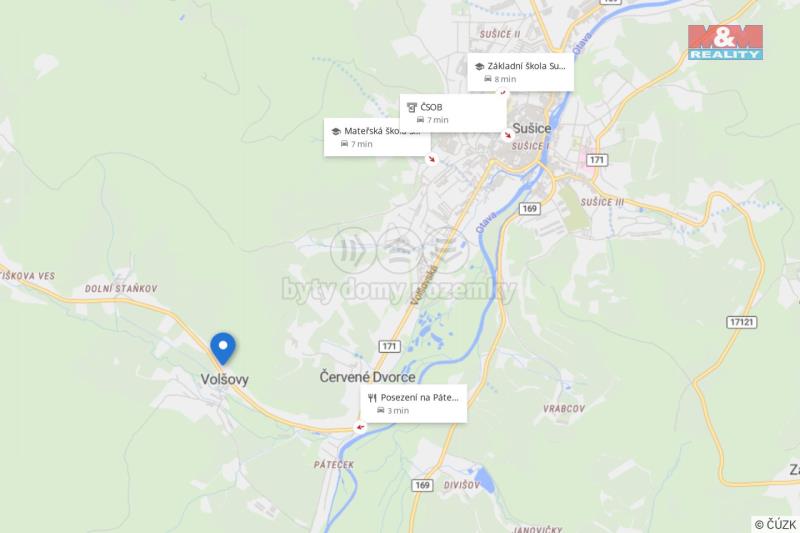Click the restaurant fork icon for Posezení
The width and height of the screenshot is (800, 533).
click(x=372, y=398)
